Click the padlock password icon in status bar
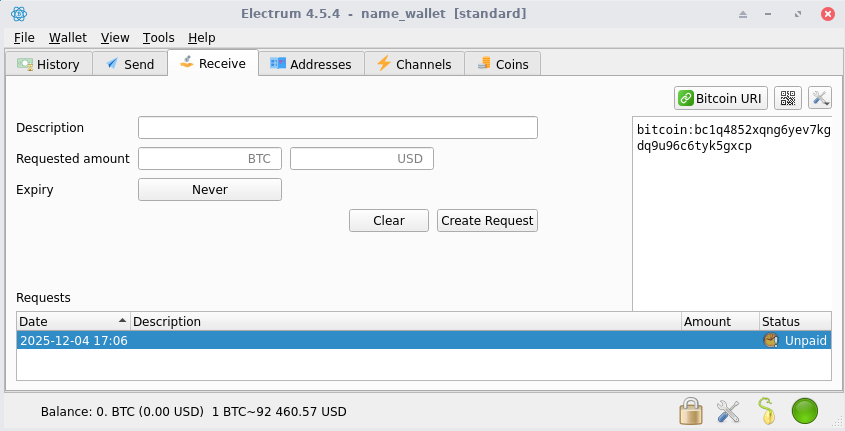 point(689,411)
